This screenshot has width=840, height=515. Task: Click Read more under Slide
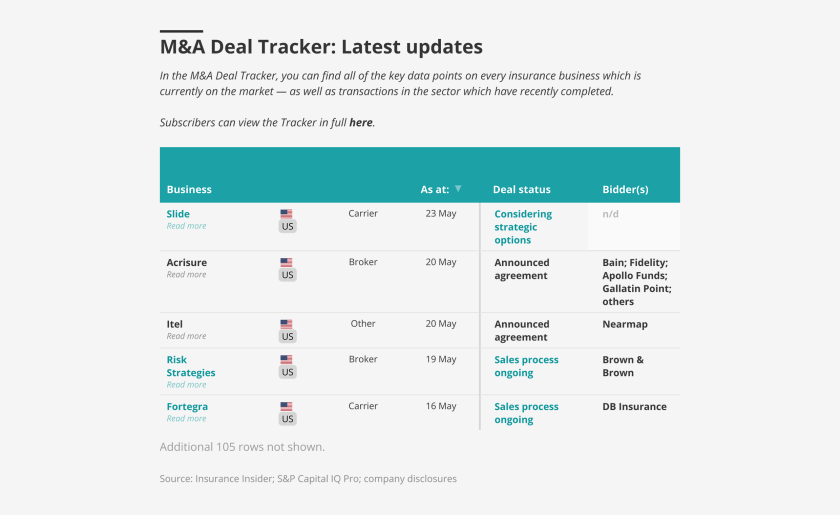tap(186, 226)
